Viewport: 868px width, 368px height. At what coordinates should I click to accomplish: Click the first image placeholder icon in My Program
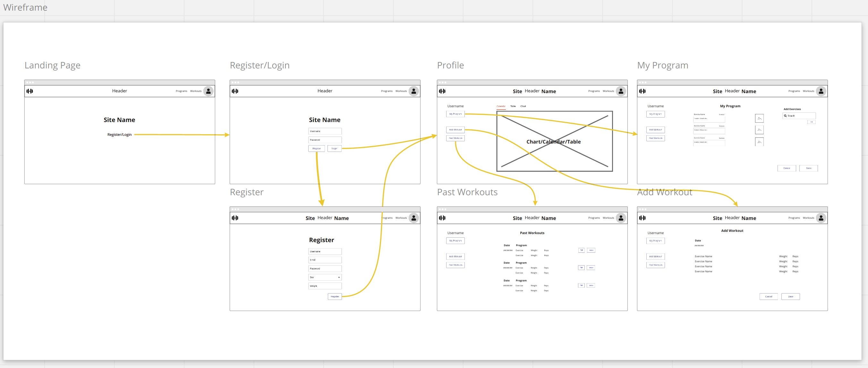coord(759,118)
